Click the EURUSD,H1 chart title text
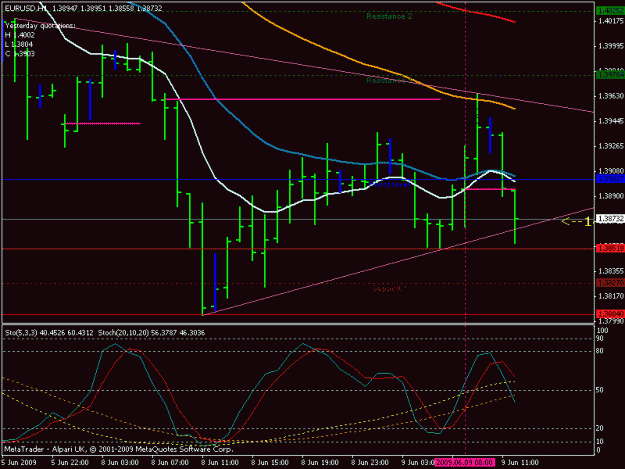This screenshot has width=625, height=469. [26, 8]
